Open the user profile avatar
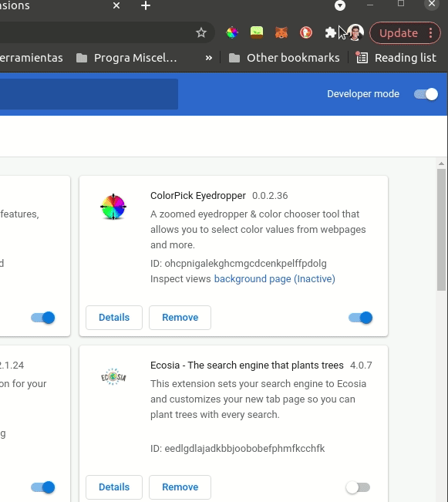 (355, 32)
